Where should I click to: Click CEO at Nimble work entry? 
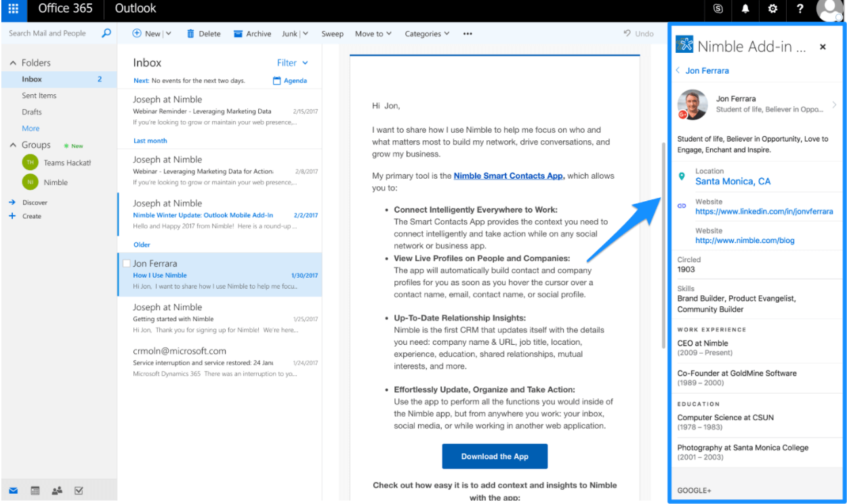[x=758, y=348]
